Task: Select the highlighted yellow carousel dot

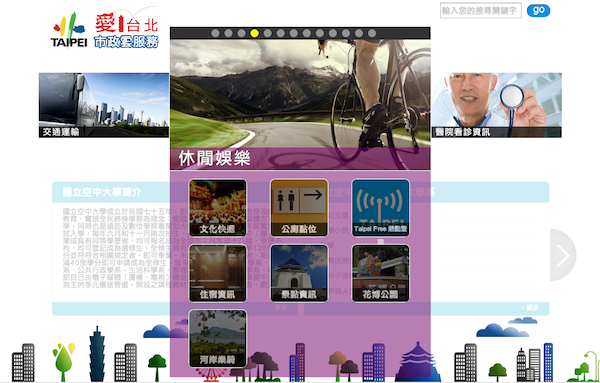Action: 254,33
